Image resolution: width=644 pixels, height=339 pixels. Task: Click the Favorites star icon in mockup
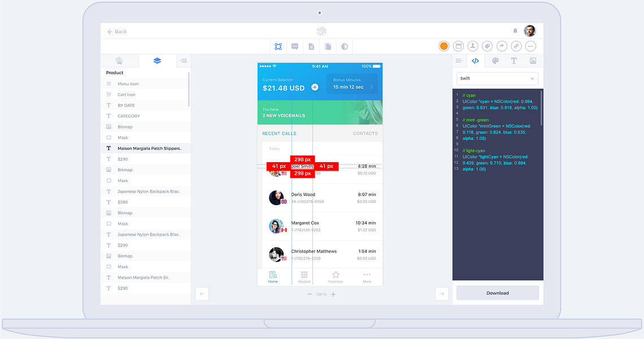(336, 275)
